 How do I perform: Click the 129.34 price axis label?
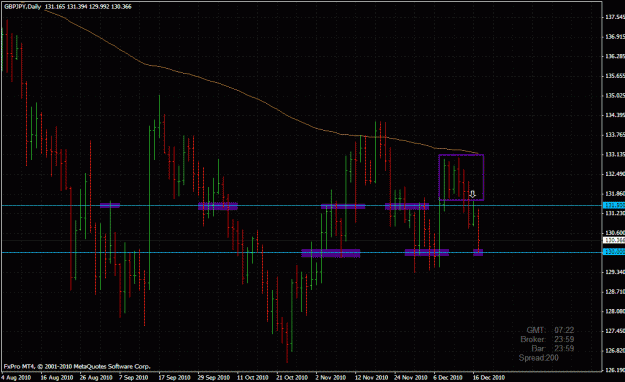[x=615, y=272]
